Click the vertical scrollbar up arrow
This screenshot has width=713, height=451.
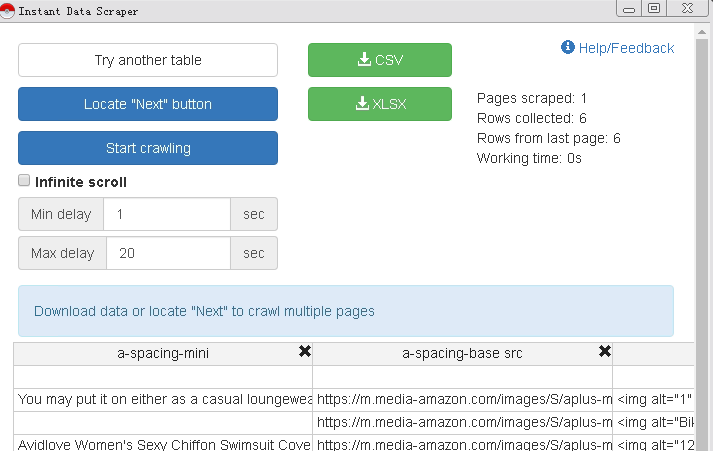pos(702,32)
